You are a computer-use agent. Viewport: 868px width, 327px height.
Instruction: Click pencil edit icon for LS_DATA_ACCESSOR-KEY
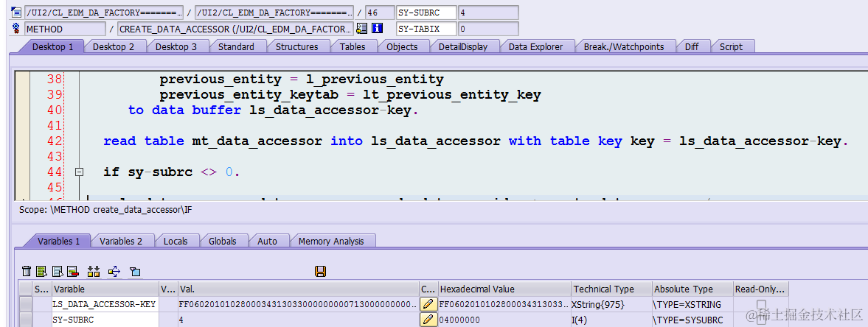427,303
